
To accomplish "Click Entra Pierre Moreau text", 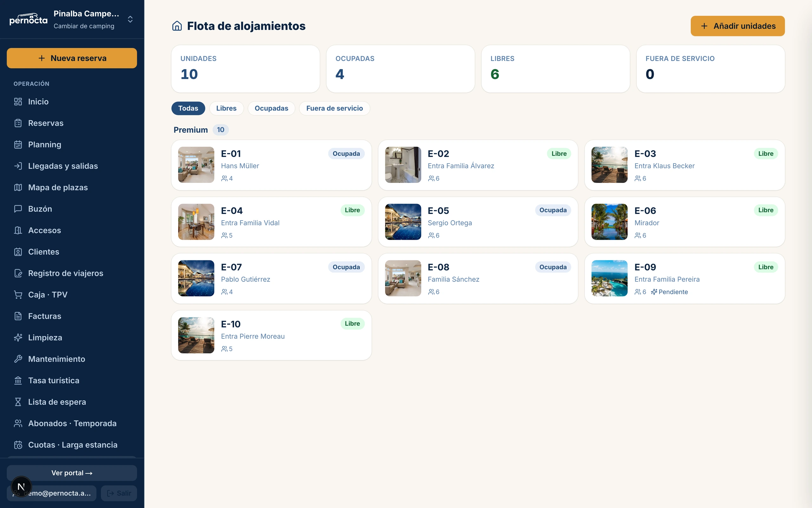I will click(x=253, y=336).
